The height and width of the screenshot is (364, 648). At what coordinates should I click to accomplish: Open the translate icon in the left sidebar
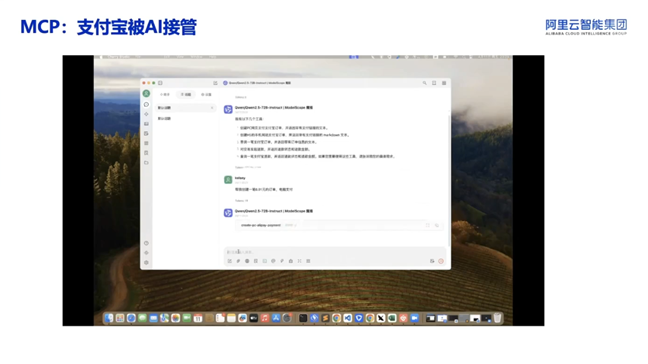[146, 133]
